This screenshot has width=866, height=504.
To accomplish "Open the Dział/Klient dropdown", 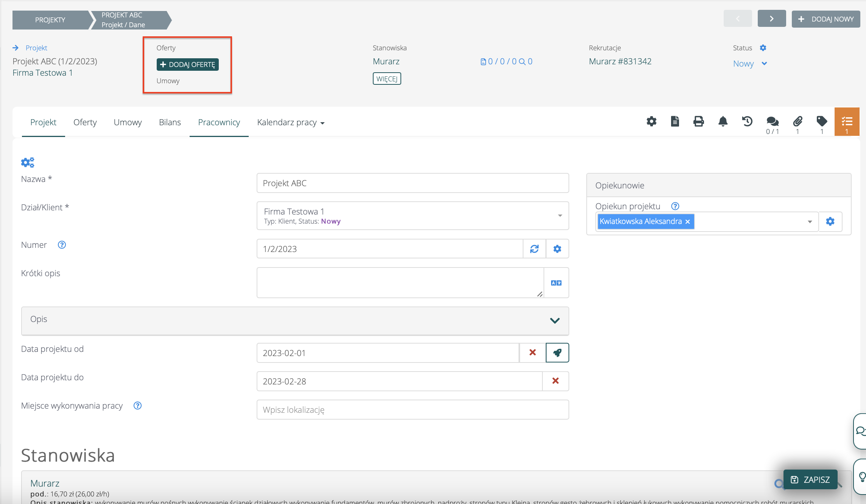I will tap(560, 216).
